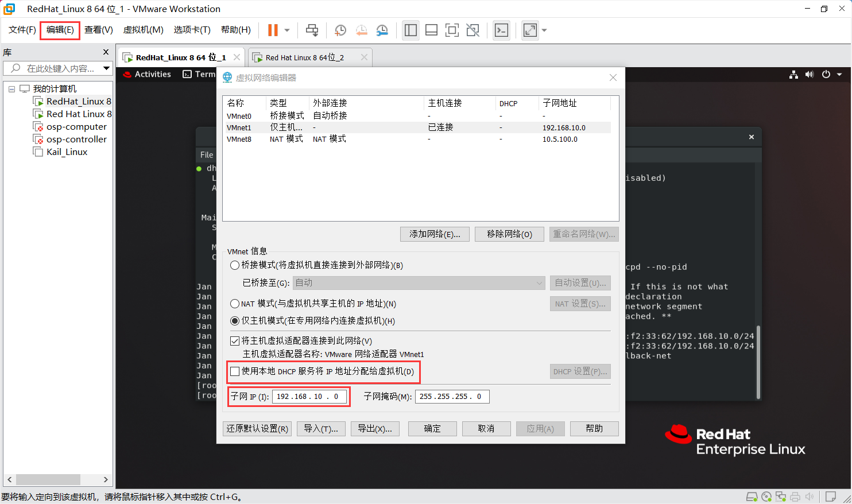Toggle the library sidebar panel
852x504 pixels.
pyautogui.click(x=410, y=30)
